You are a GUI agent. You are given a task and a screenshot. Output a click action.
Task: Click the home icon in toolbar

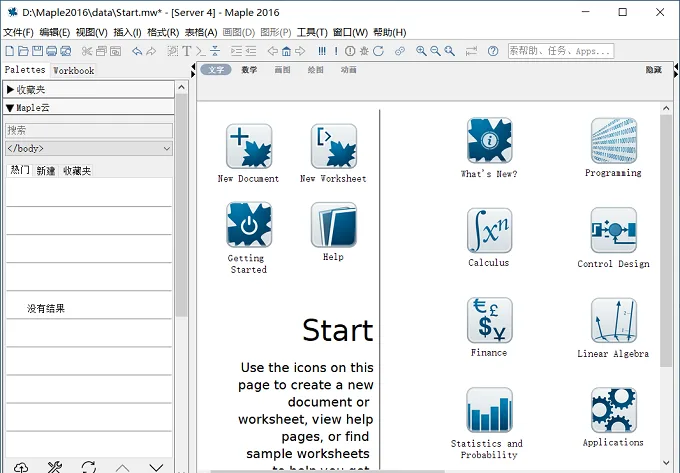[x=286, y=51]
